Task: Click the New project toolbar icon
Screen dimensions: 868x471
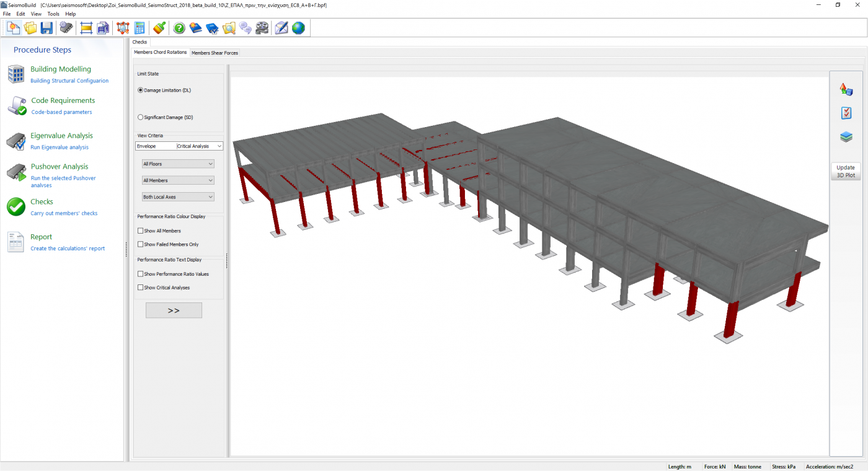Action: 14,28
